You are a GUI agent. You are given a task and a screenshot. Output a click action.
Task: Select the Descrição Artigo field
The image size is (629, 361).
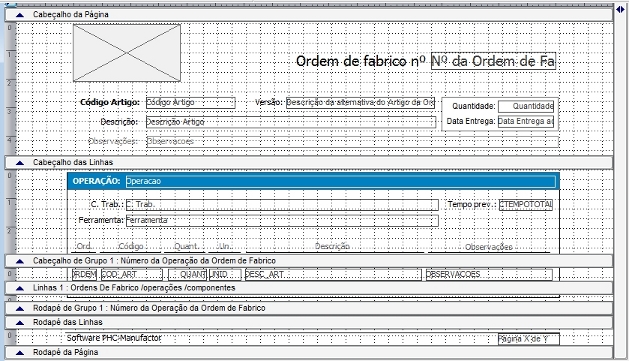click(291, 122)
